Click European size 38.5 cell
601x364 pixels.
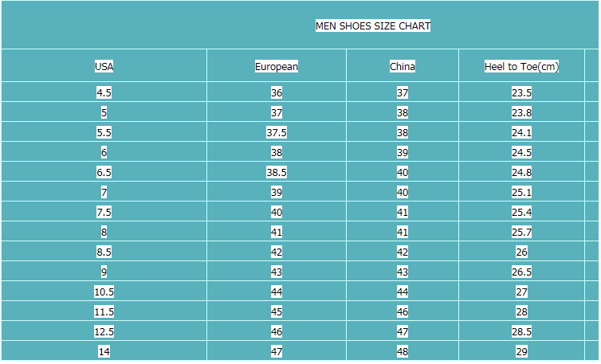coord(277,172)
